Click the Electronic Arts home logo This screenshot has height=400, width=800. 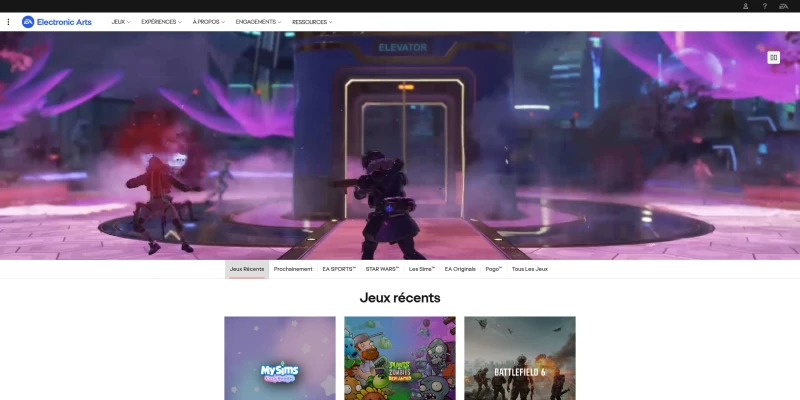(x=57, y=22)
